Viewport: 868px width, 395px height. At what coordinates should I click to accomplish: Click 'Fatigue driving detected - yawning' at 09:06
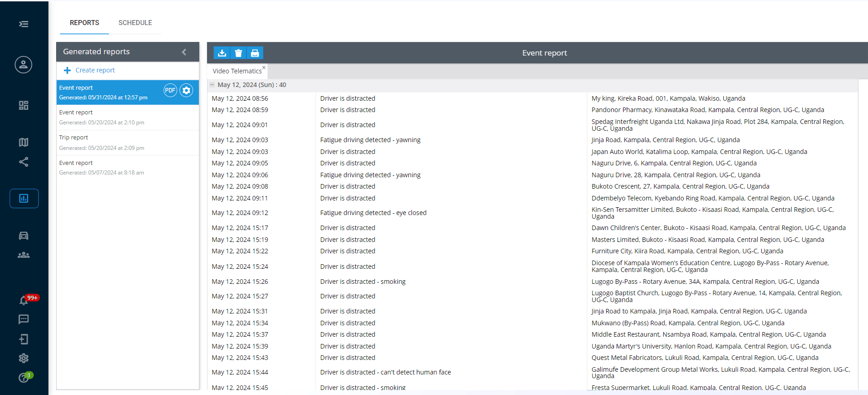(x=370, y=175)
